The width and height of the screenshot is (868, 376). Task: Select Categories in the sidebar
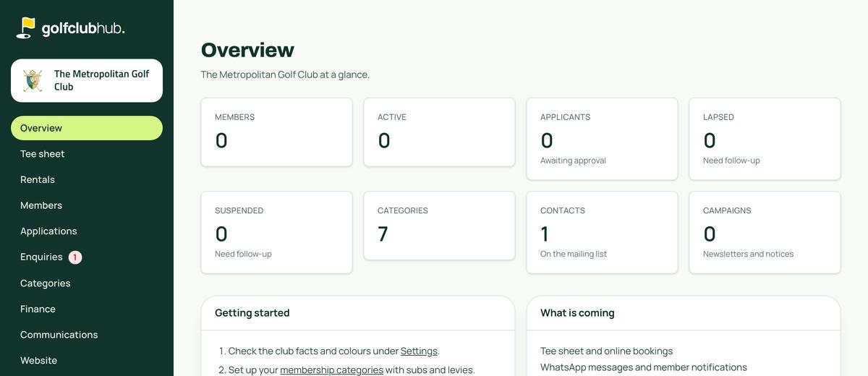point(87,283)
